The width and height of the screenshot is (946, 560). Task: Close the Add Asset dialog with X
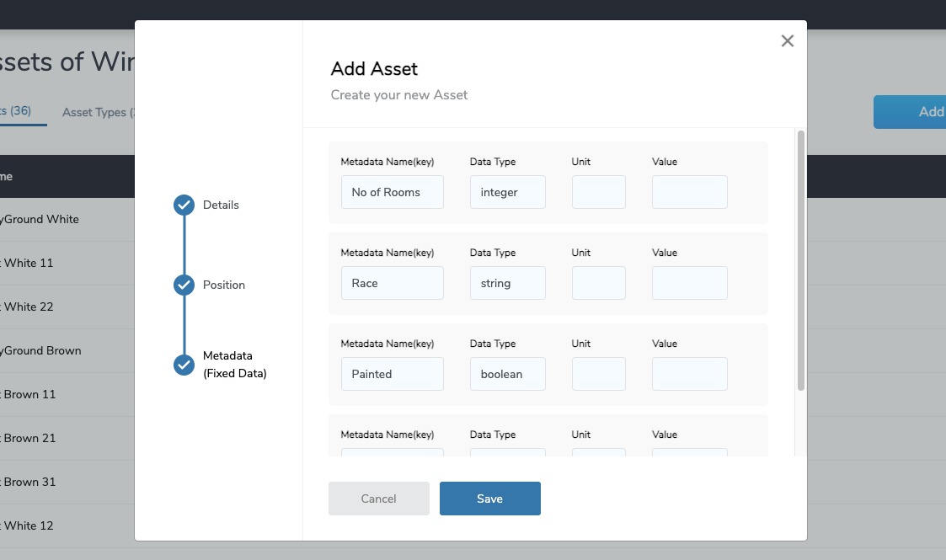click(x=787, y=41)
